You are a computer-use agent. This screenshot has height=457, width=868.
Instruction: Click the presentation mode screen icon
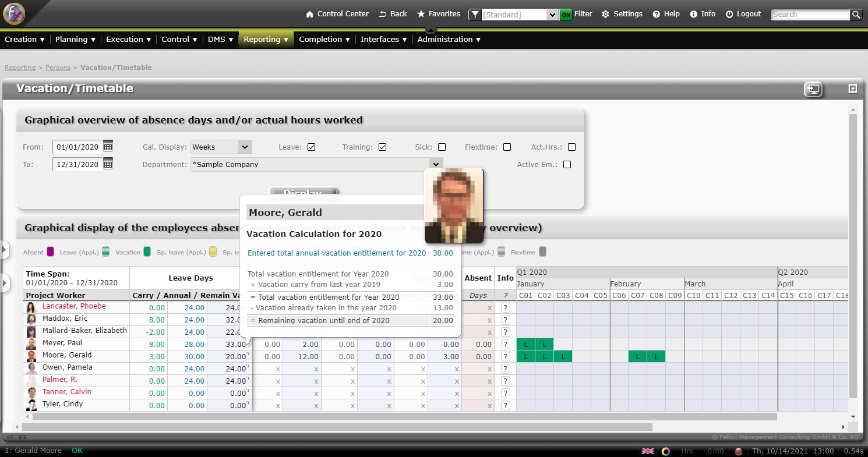click(813, 89)
